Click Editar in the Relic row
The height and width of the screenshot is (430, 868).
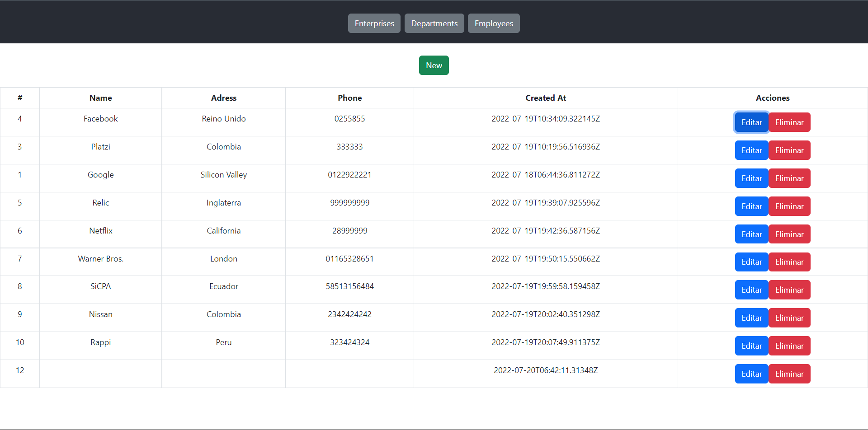(x=751, y=206)
